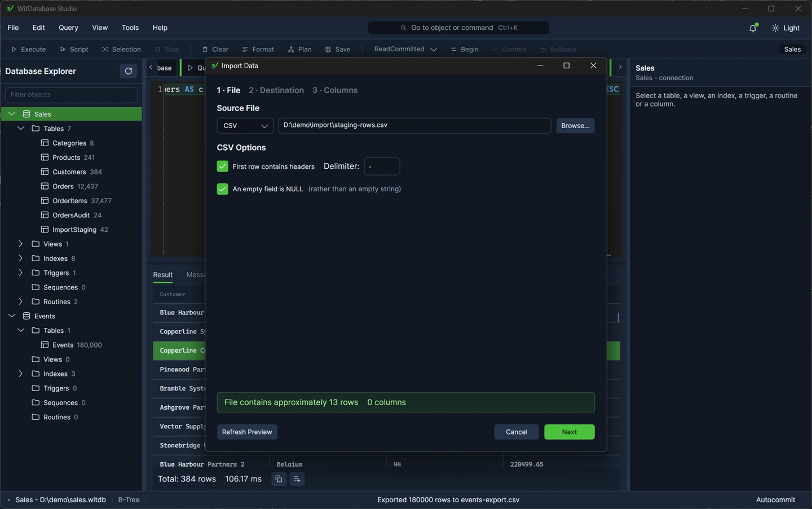Click the Format toolbar button

click(x=258, y=50)
